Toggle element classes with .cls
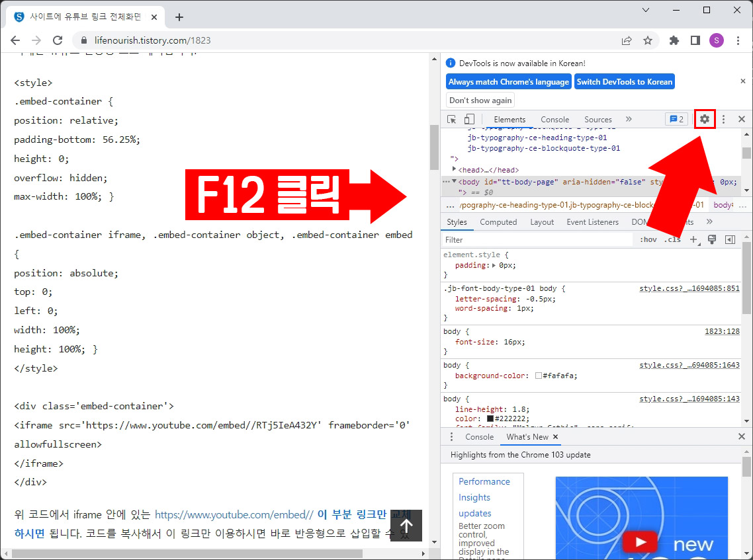Screen dimensions: 753x560 pos(672,239)
